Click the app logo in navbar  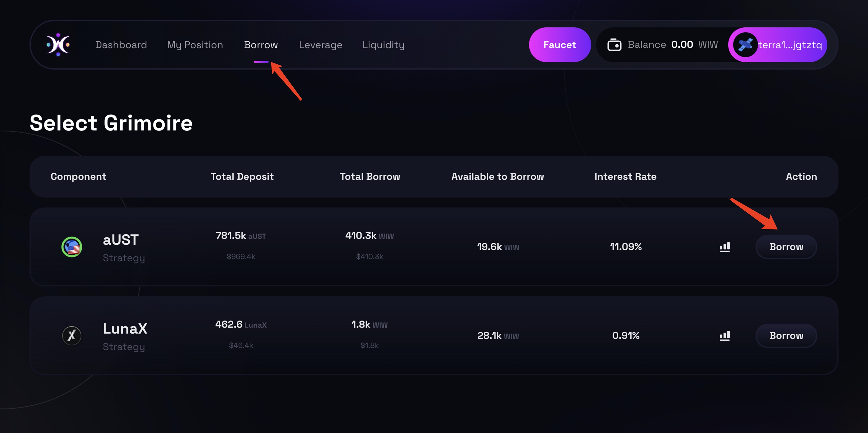(x=58, y=44)
